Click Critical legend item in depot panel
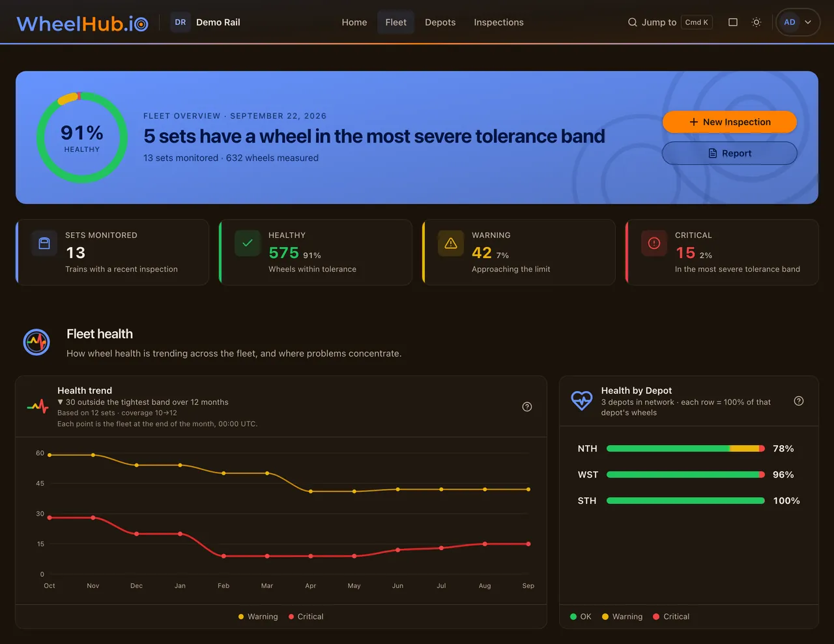The width and height of the screenshot is (834, 644). [x=671, y=617]
